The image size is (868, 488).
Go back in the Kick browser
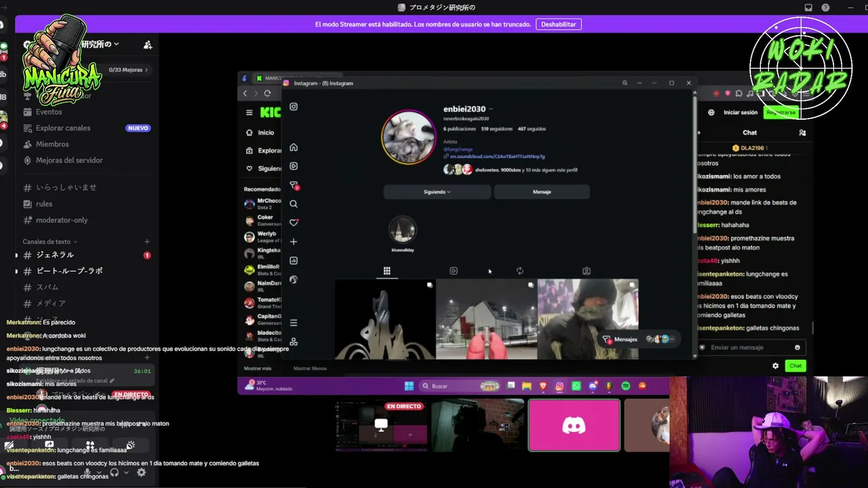(245, 94)
